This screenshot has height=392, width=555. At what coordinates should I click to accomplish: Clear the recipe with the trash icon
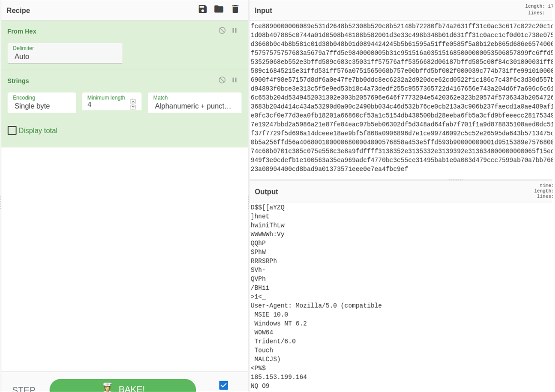[235, 9]
